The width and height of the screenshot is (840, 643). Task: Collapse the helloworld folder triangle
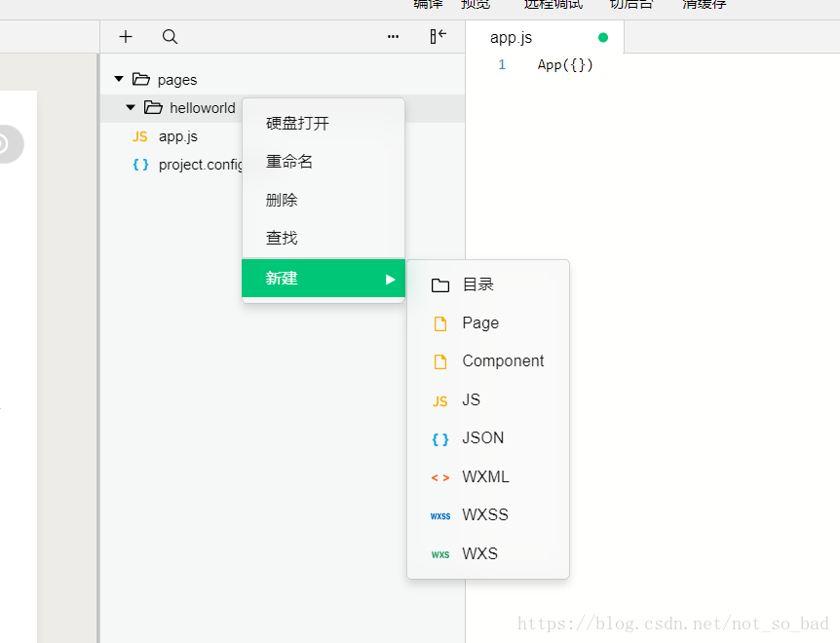pos(131,108)
